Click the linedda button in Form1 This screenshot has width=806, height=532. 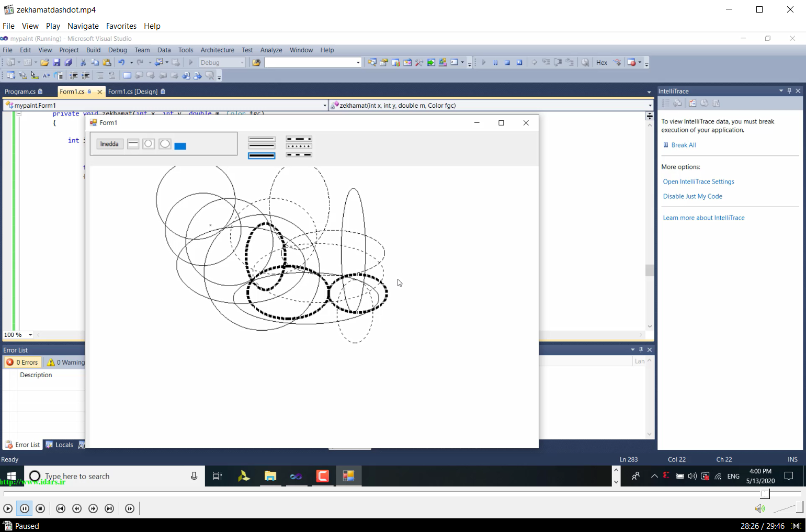click(110, 144)
